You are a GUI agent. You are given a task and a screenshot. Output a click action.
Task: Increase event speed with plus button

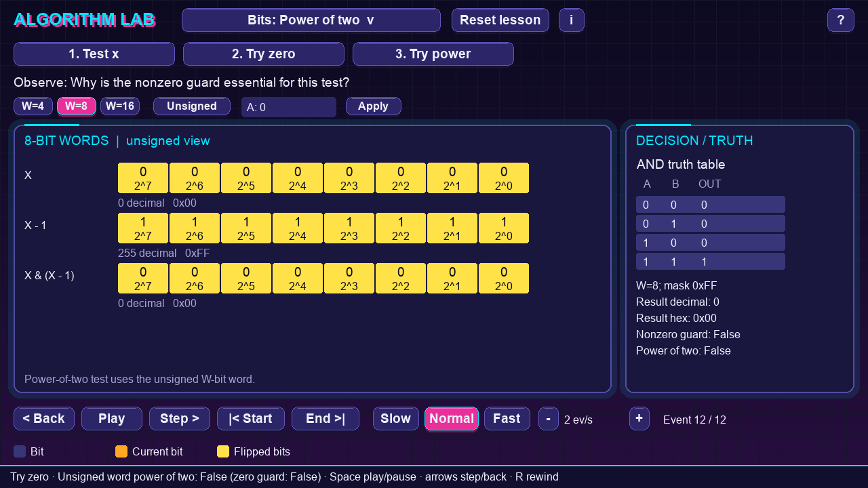(639, 419)
